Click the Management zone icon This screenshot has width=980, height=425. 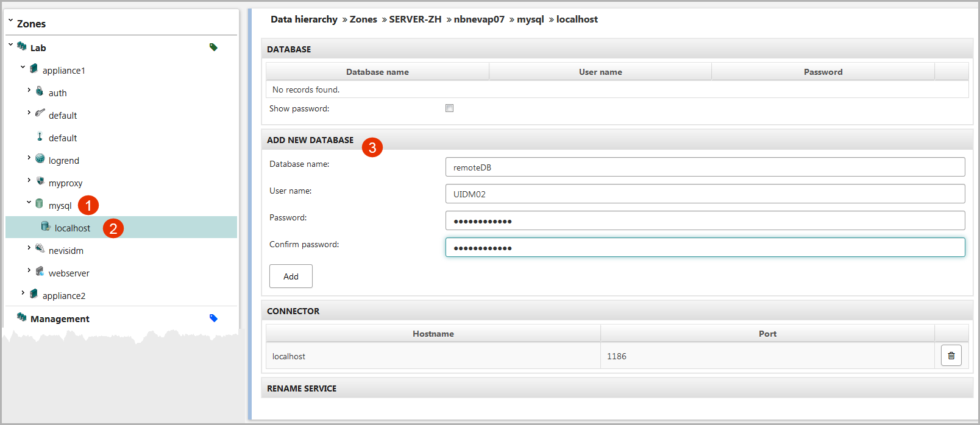22,317
